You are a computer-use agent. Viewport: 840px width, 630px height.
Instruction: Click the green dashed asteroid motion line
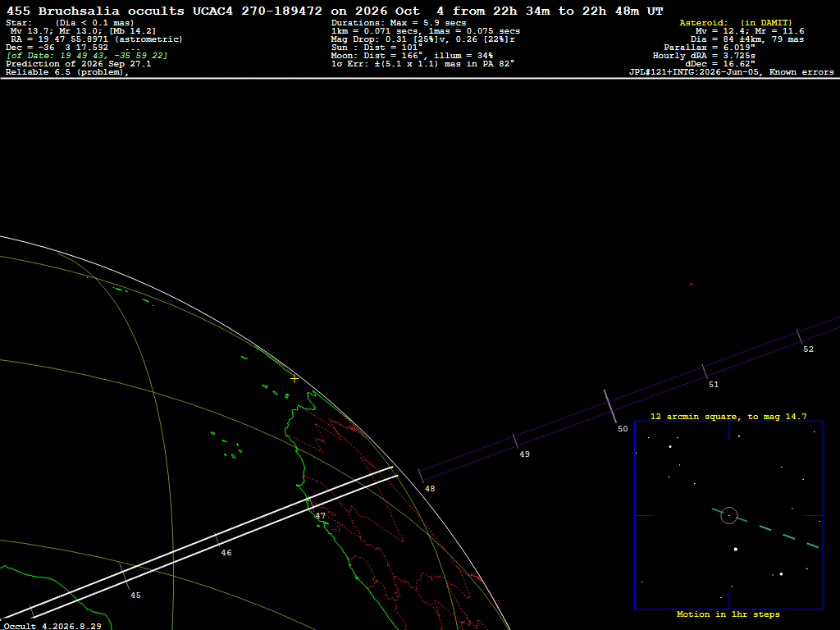765,528
